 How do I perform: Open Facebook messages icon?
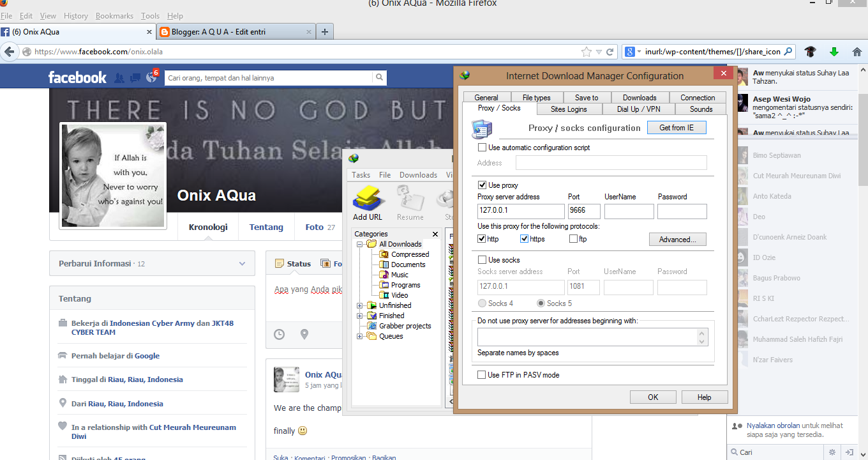[x=135, y=78]
